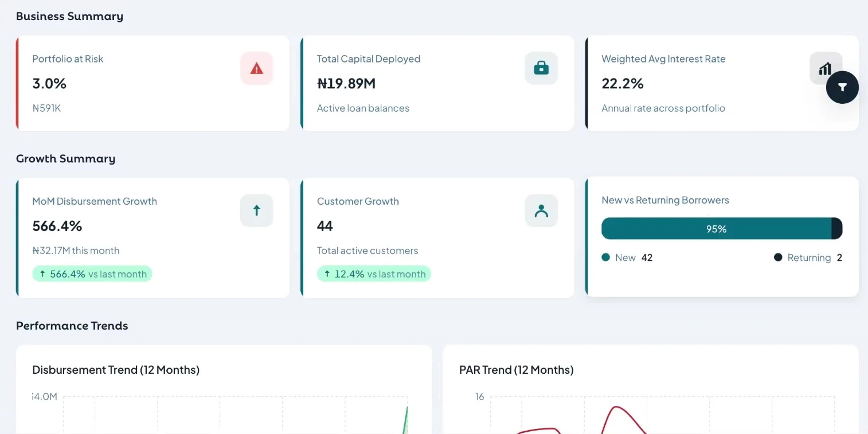Click the ₦591K amount
This screenshot has width=868, height=434.
click(x=46, y=108)
